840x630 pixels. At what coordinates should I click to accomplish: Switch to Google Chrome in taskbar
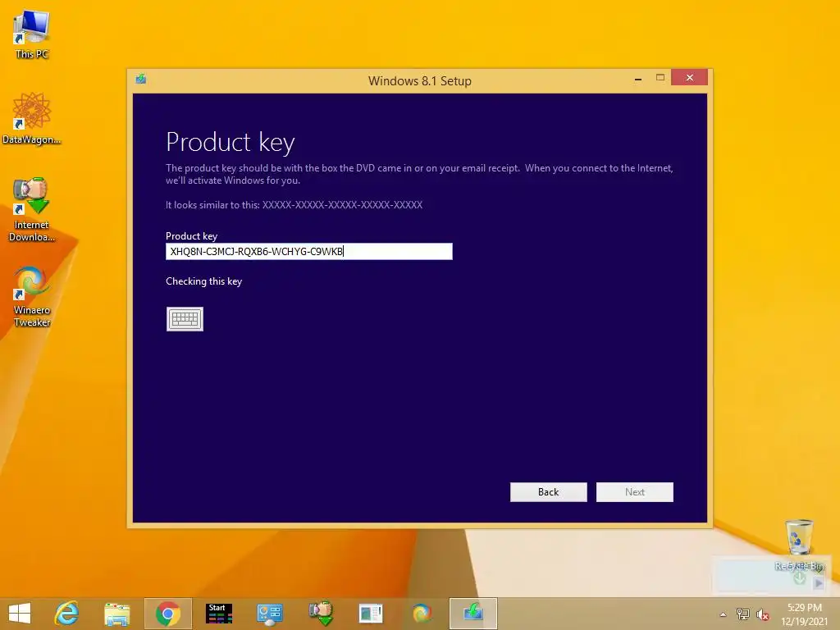(167, 614)
